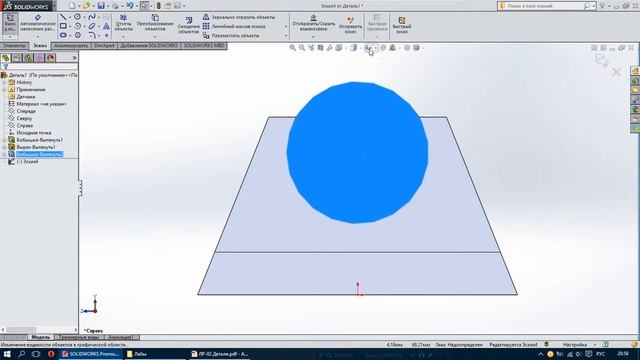
Task: Click the blue circle sketch in viewport
Action: pyautogui.click(x=357, y=152)
